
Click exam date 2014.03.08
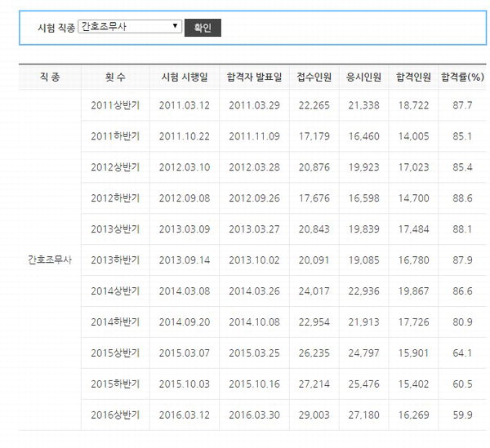[185, 291]
